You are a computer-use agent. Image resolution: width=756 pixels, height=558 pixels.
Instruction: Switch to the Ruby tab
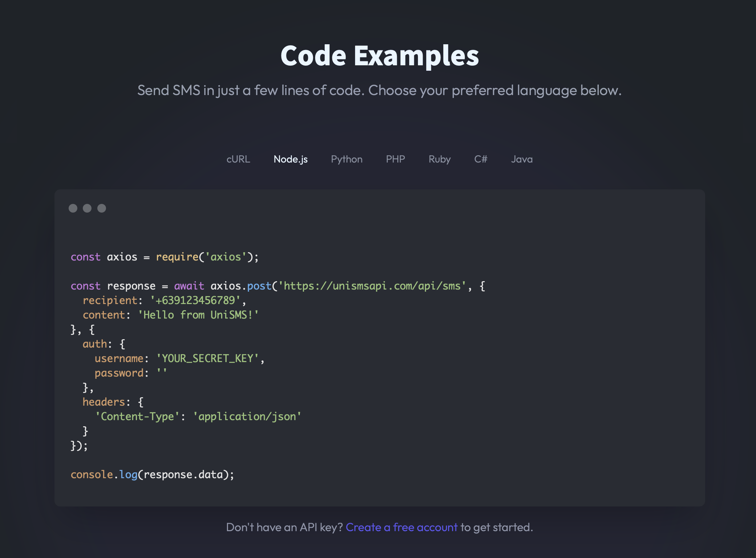click(x=439, y=159)
